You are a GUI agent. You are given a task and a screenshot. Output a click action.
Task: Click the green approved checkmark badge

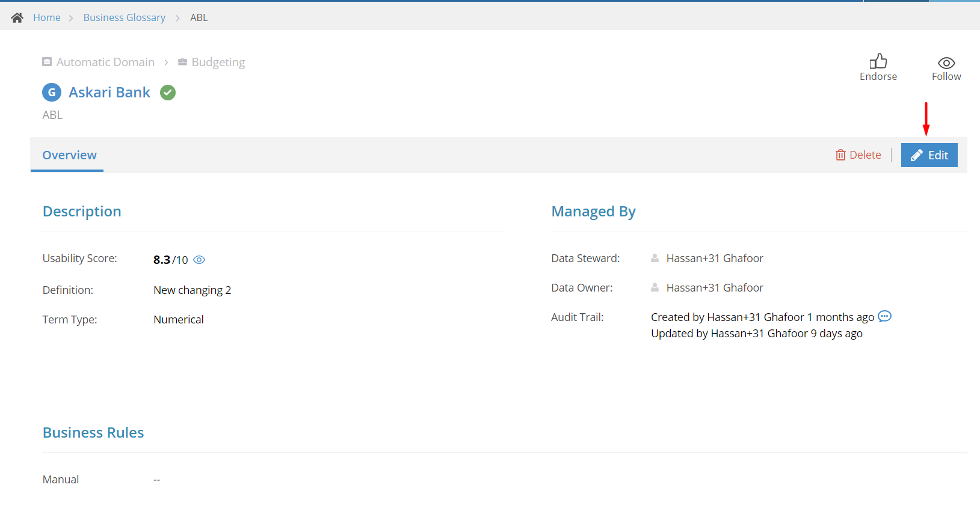point(168,93)
